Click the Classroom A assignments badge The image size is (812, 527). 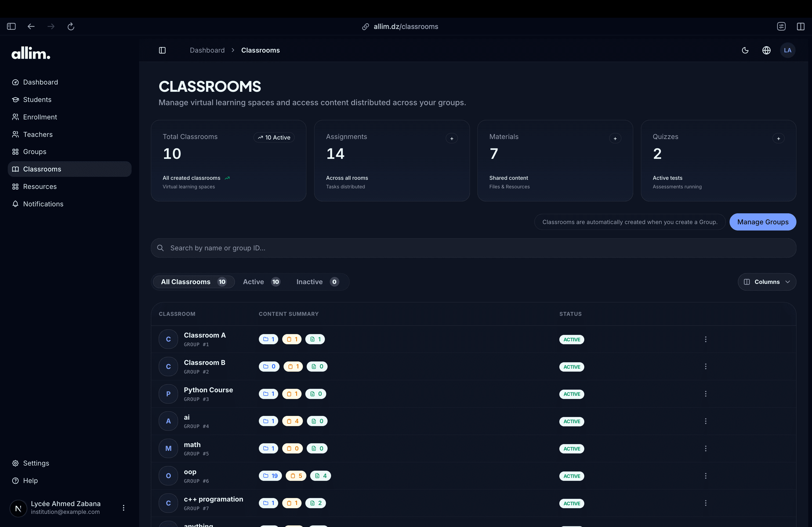pos(292,339)
